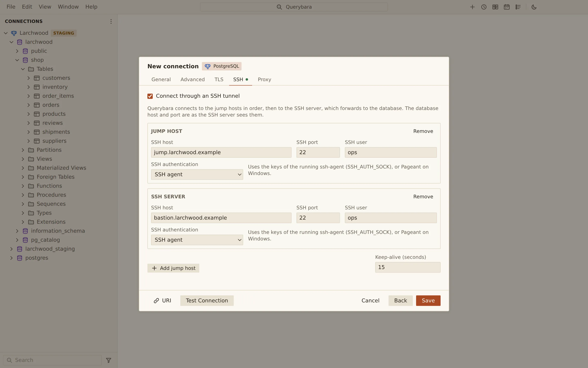Click the suppliers table icon
The width and height of the screenshot is (588, 368).
point(37,141)
